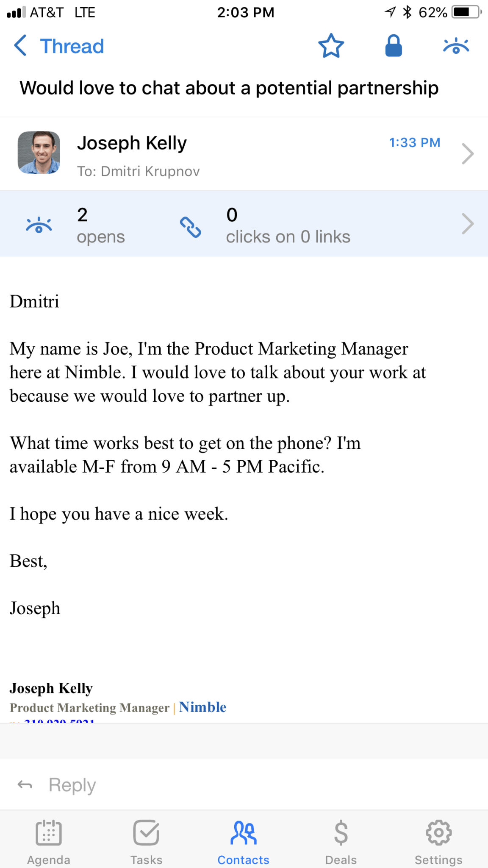Toggle email tracking eye icon in header
Image resolution: width=488 pixels, height=868 pixels.
456,46
